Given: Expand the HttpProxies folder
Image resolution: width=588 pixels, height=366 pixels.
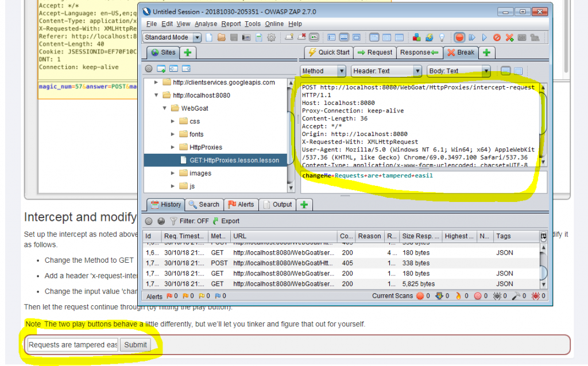Looking at the screenshot, I should coord(172,147).
